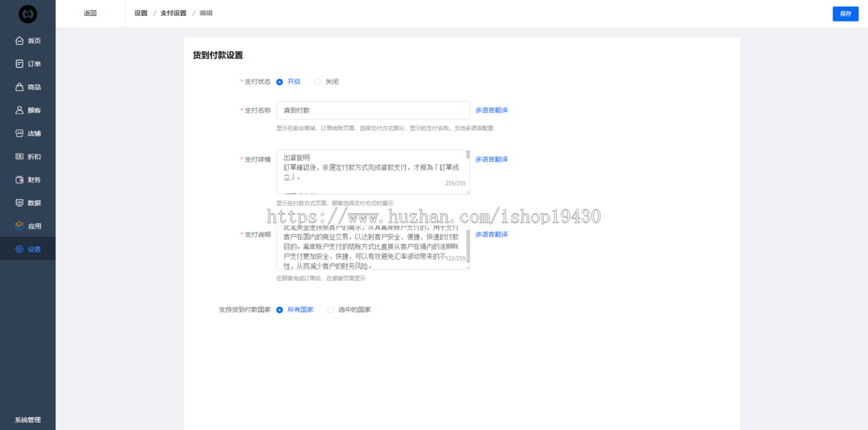The width and height of the screenshot is (868, 430).
Task: Click the app logo icon
Action: [27, 13]
